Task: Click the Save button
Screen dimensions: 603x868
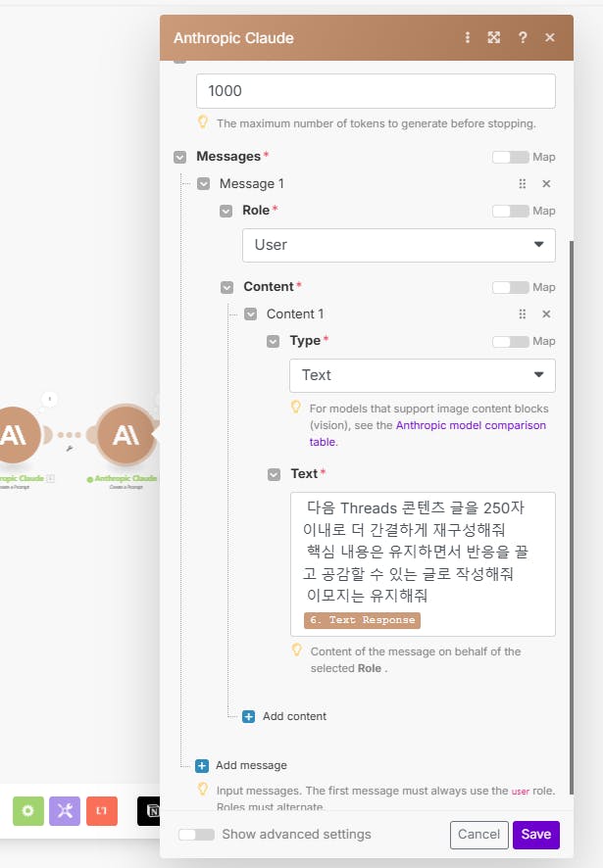Action: tap(536, 835)
